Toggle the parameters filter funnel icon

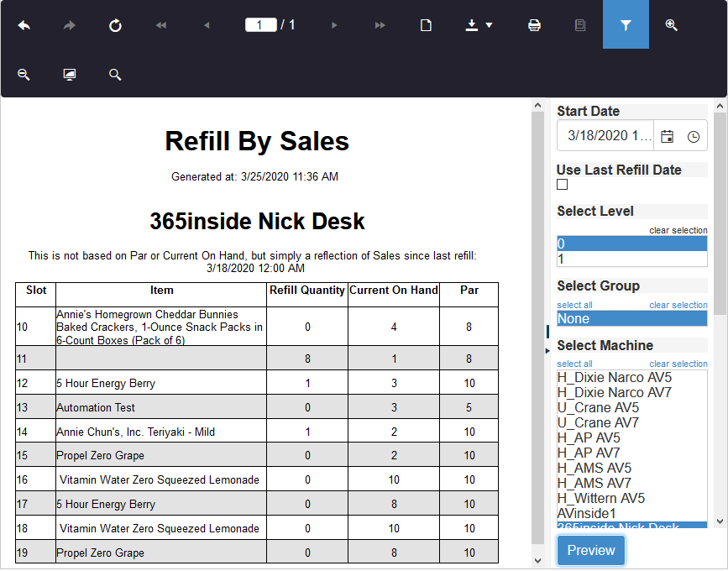click(626, 24)
